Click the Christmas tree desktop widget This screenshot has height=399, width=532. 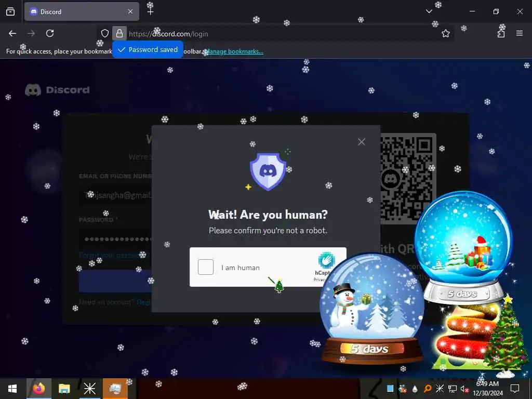click(506, 336)
